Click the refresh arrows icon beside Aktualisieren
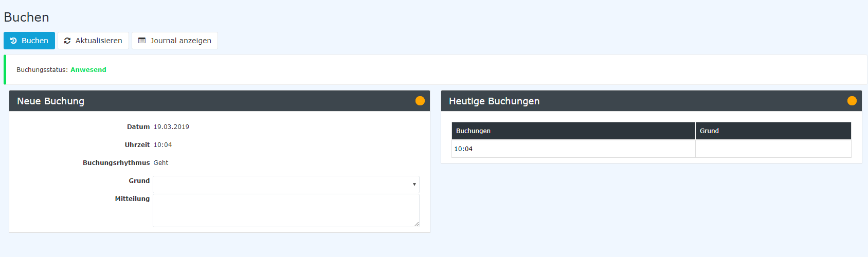 [67, 41]
